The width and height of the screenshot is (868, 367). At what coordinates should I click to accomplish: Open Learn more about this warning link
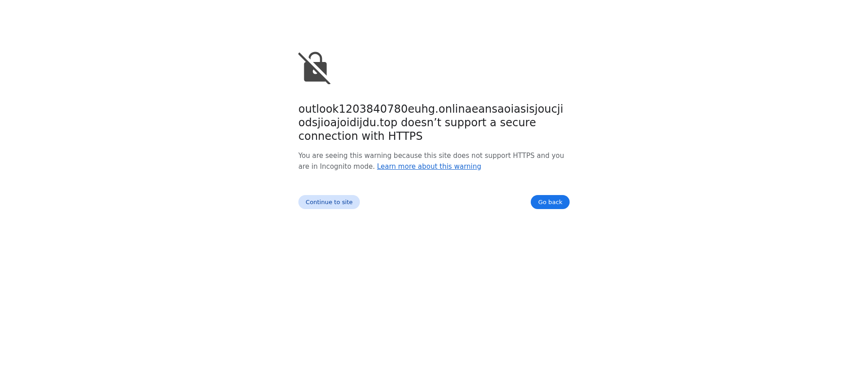[429, 167]
